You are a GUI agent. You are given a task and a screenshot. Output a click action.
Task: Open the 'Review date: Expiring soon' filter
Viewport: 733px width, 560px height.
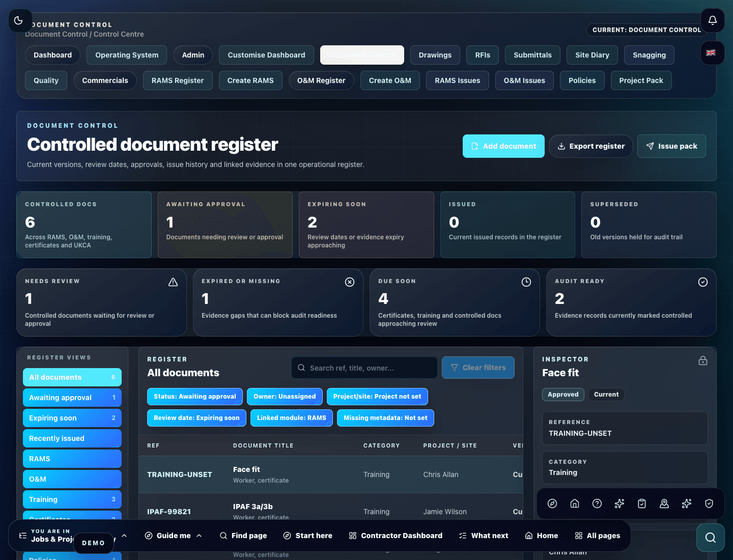[x=196, y=418]
